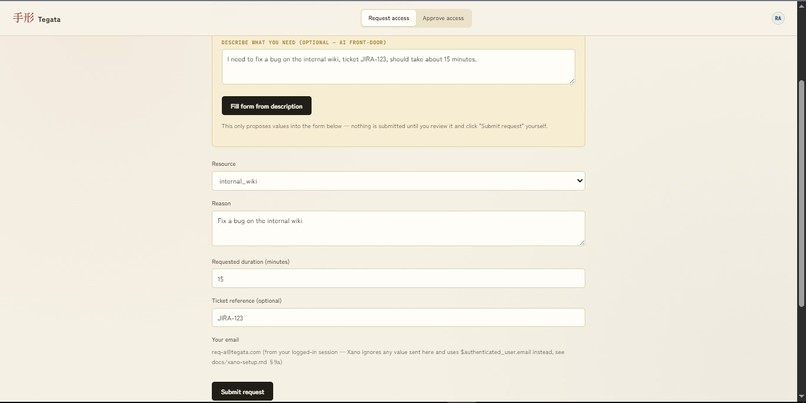Click the req-ai@tegata.com email text

[236, 352]
